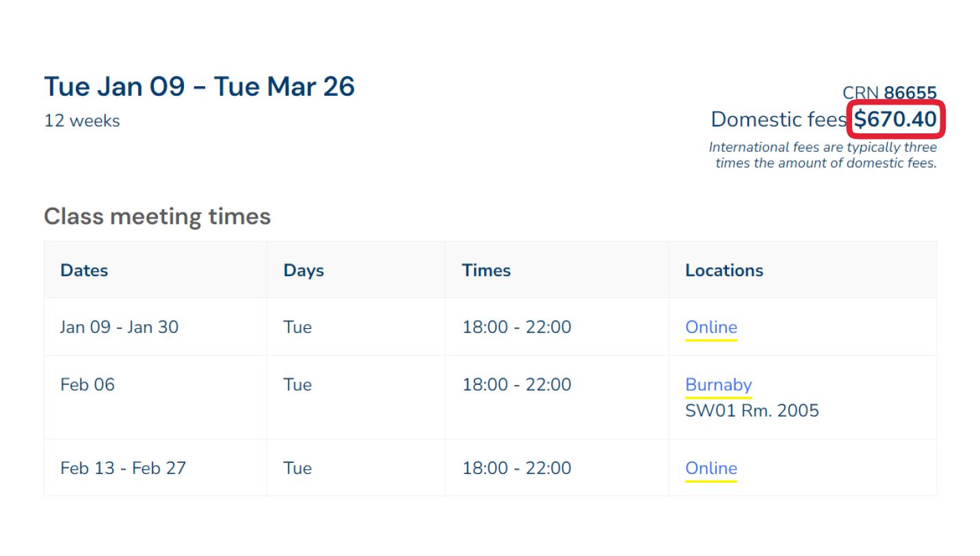This screenshot has height=556, width=980.
Task: Click the Locations column header
Action: 724,270
